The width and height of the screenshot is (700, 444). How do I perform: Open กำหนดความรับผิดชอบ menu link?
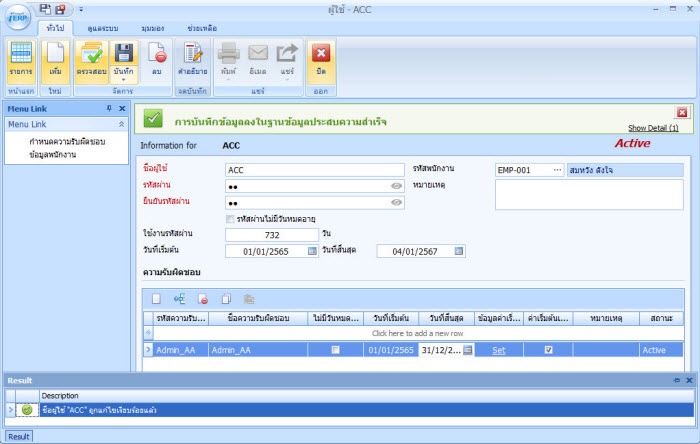67,142
